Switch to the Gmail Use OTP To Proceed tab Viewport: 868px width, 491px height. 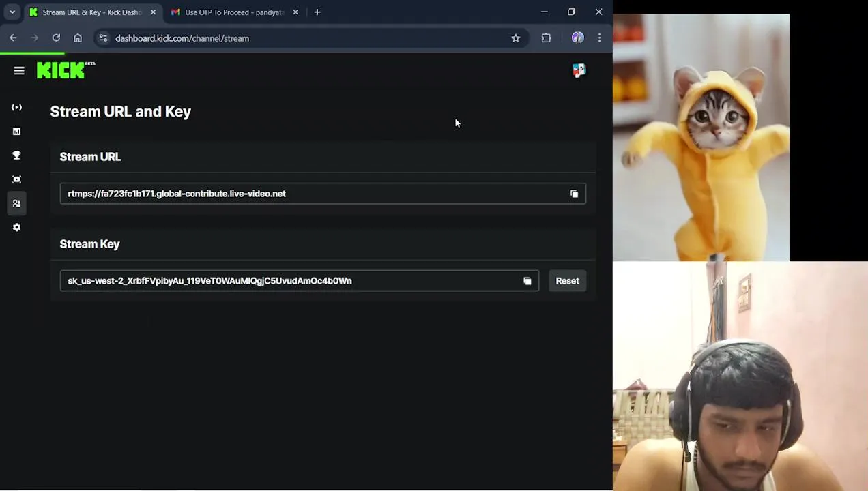[x=234, y=12]
